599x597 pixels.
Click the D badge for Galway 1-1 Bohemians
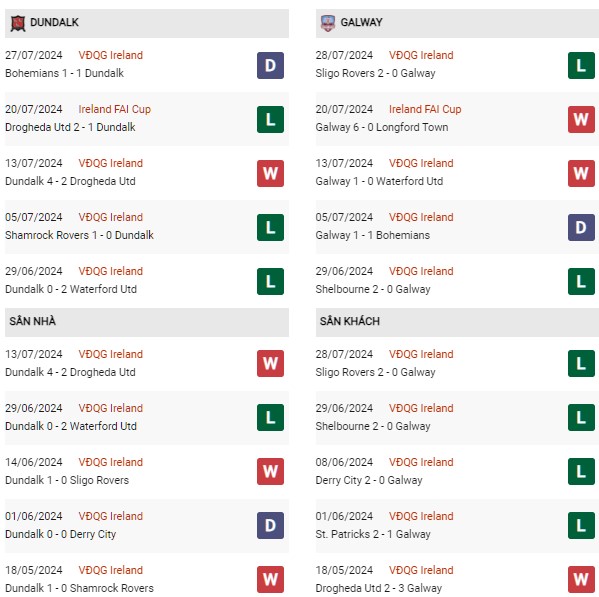(581, 227)
